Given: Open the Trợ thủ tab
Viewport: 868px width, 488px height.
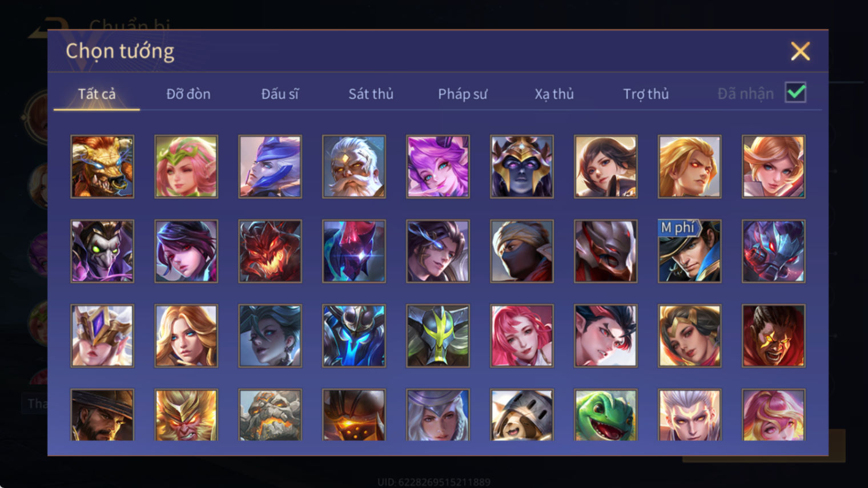Looking at the screenshot, I should [x=646, y=94].
